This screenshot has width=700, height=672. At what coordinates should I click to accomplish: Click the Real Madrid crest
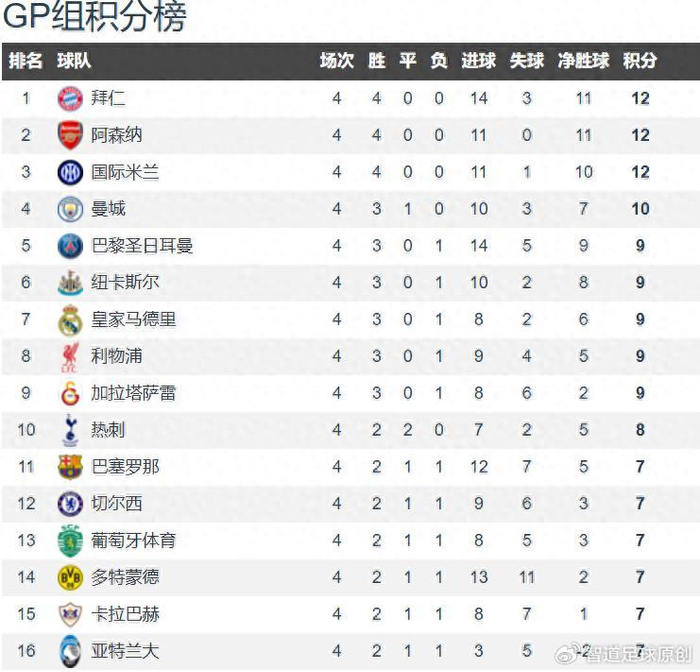[70, 320]
